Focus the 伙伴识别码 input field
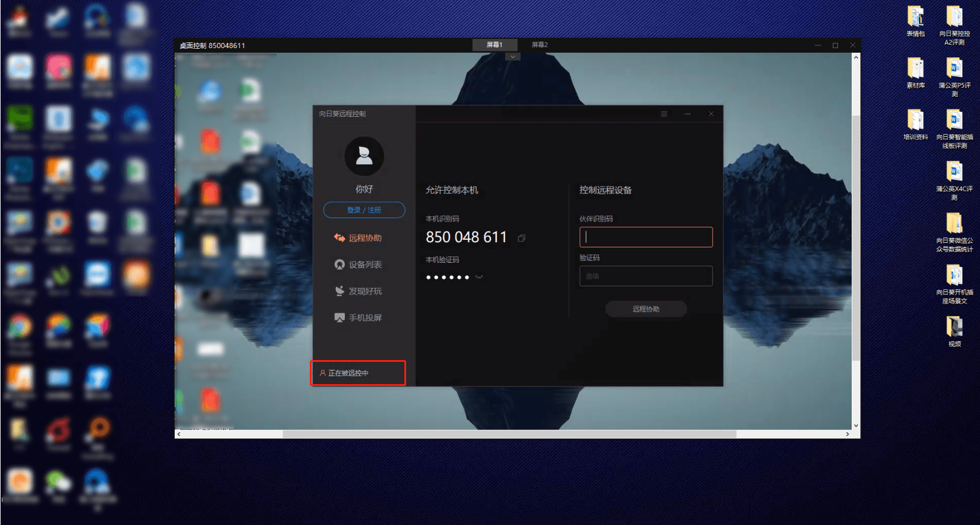The width and height of the screenshot is (980, 525). (646, 237)
